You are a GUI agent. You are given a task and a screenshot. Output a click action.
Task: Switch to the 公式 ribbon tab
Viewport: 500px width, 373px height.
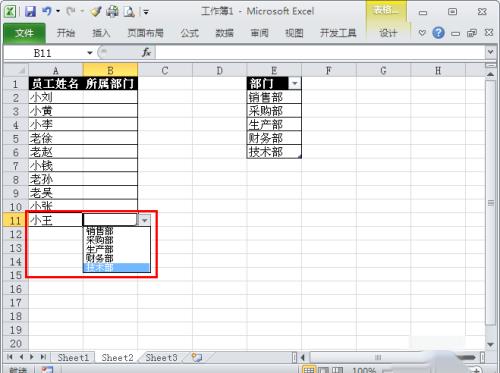[189, 33]
